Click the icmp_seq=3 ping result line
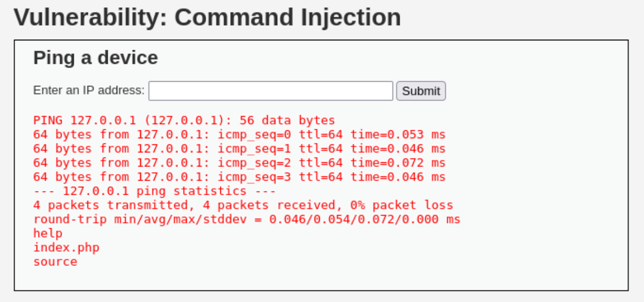The image size is (644, 302). point(240,177)
